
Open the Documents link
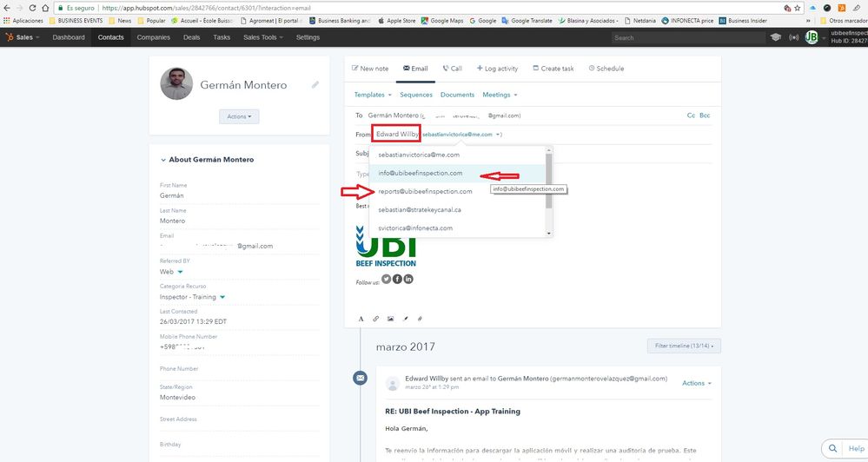tap(457, 95)
